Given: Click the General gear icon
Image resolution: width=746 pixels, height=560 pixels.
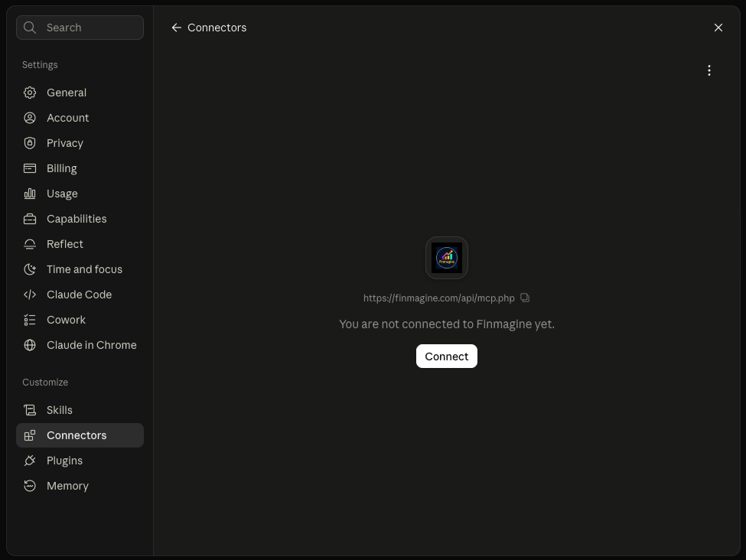Looking at the screenshot, I should pos(30,93).
